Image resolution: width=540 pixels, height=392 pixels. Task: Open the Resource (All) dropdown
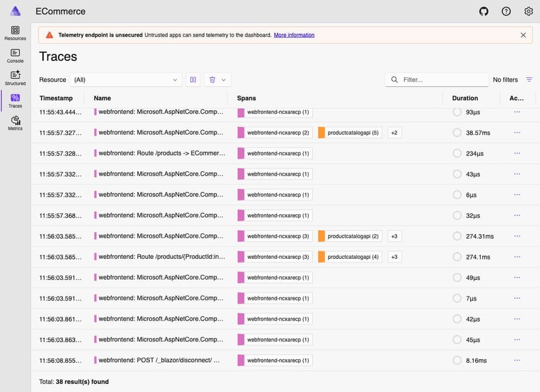[x=126, y=80]
